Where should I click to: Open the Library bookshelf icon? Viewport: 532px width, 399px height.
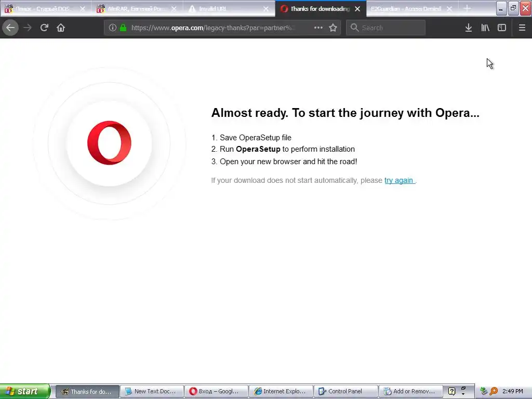point(485,28)
